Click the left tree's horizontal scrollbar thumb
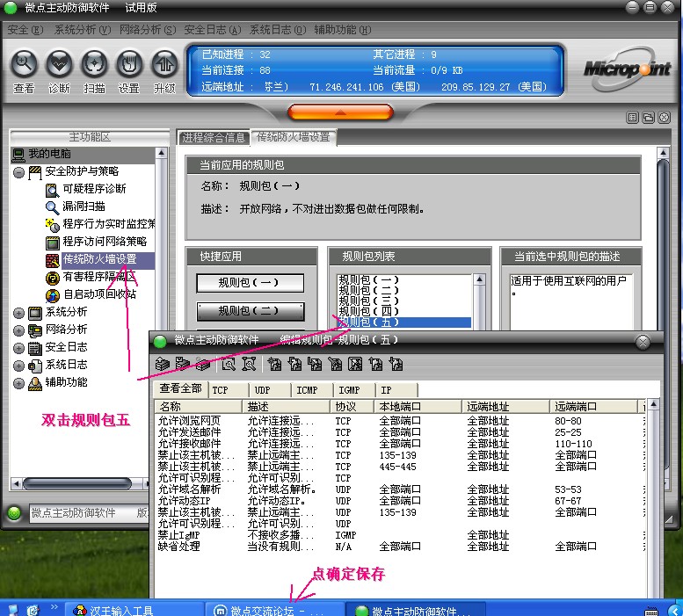The width and height of the screenshot is (683, 616). [77, 483]
